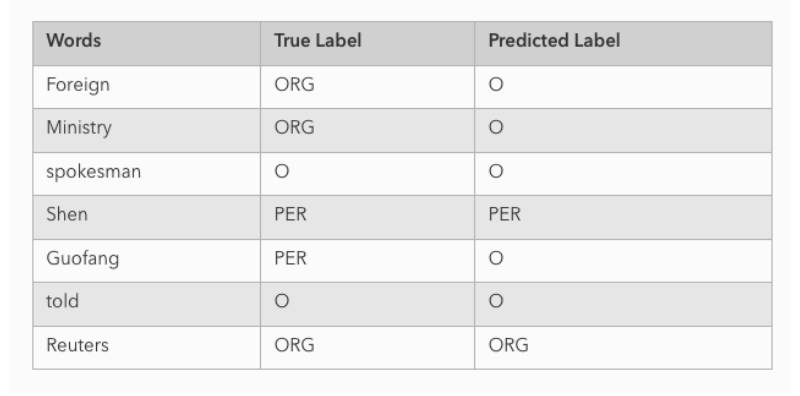
Task: Click true label PER for Guofang
Action: click(290, 258)
